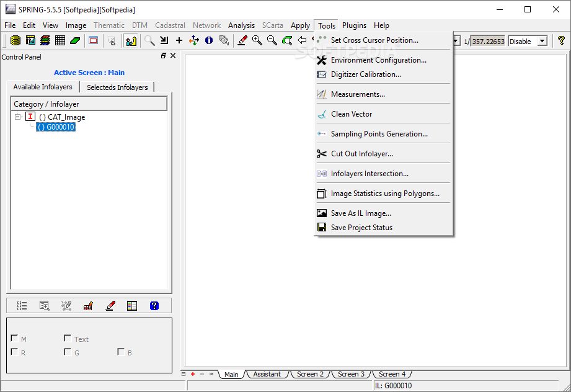Image resolution: width=571 pixels, height=392 pixels.
Task: Click the grey tags icon in toolbar
Action: pyautogui.click(x=224, y=40)
